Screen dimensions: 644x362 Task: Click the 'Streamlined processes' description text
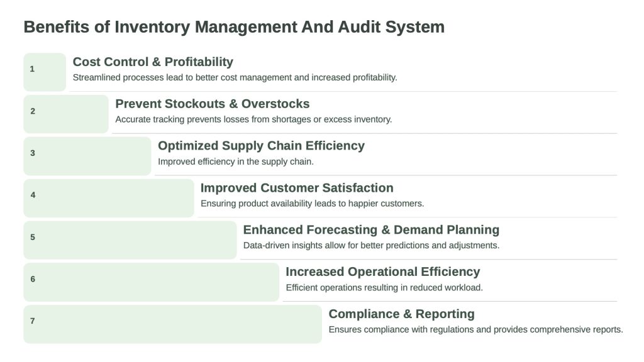235,78
